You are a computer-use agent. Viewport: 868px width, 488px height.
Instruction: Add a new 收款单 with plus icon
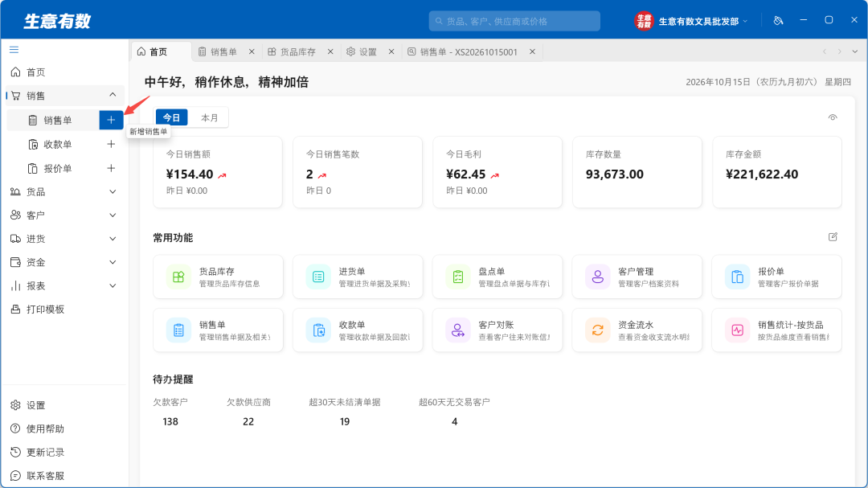tap(111, 144)
